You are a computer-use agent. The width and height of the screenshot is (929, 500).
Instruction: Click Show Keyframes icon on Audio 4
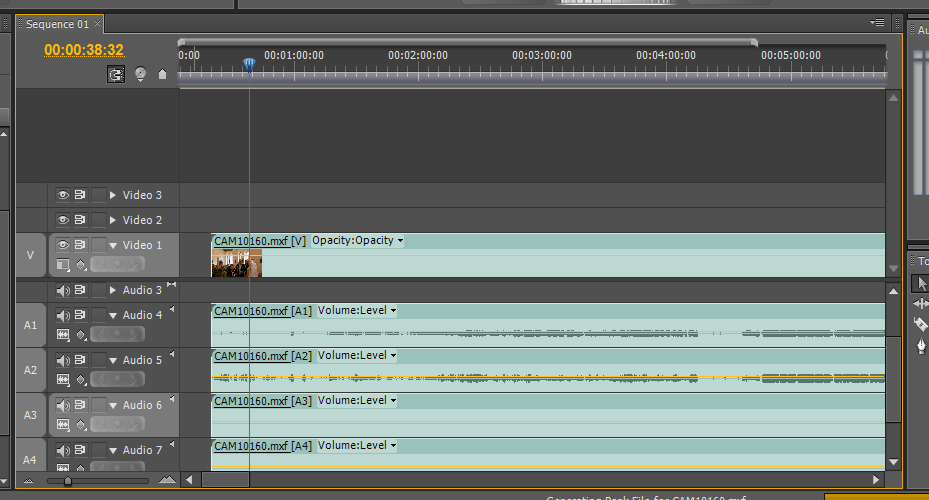click(x=81, y=335)
